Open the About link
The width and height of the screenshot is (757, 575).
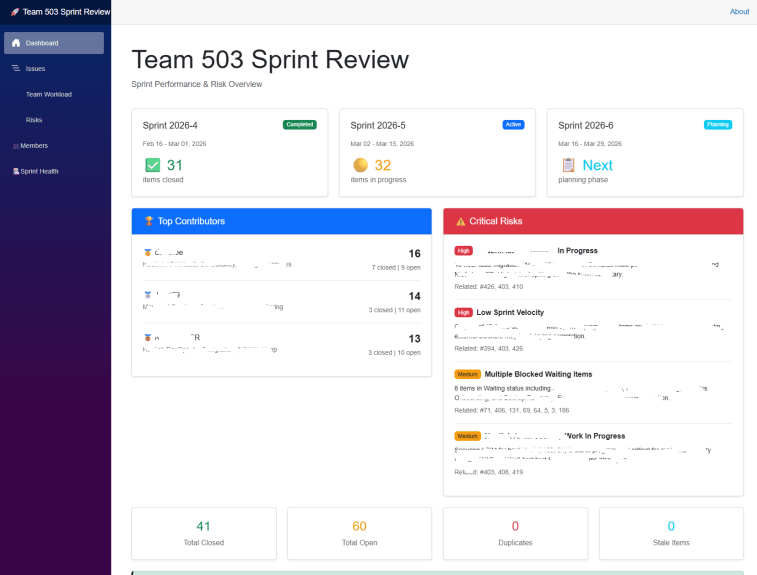pyautogui.click(x=739, y=12)
